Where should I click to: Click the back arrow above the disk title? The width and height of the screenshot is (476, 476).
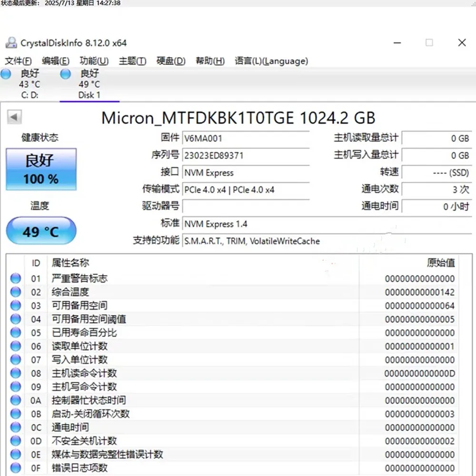(x=14, y=117)
